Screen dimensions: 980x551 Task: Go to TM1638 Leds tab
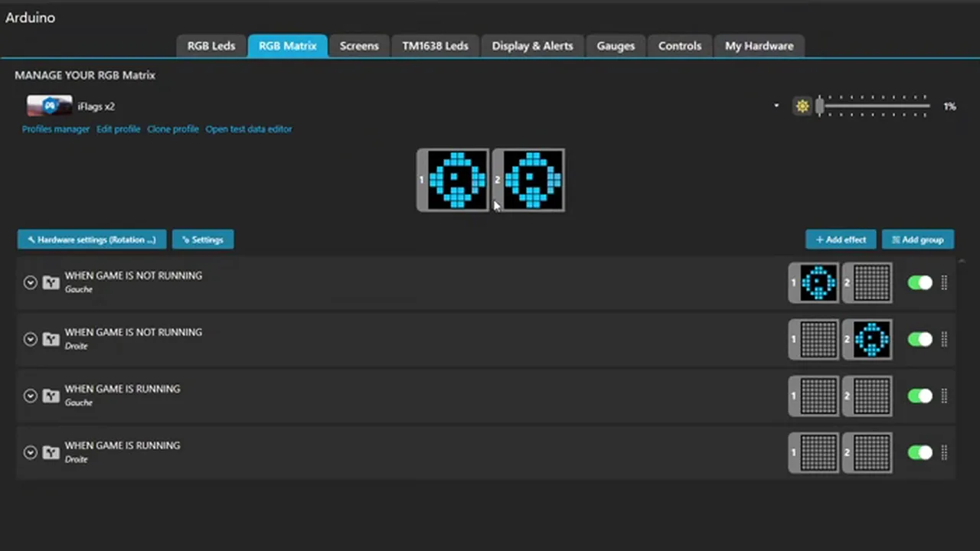435,46
